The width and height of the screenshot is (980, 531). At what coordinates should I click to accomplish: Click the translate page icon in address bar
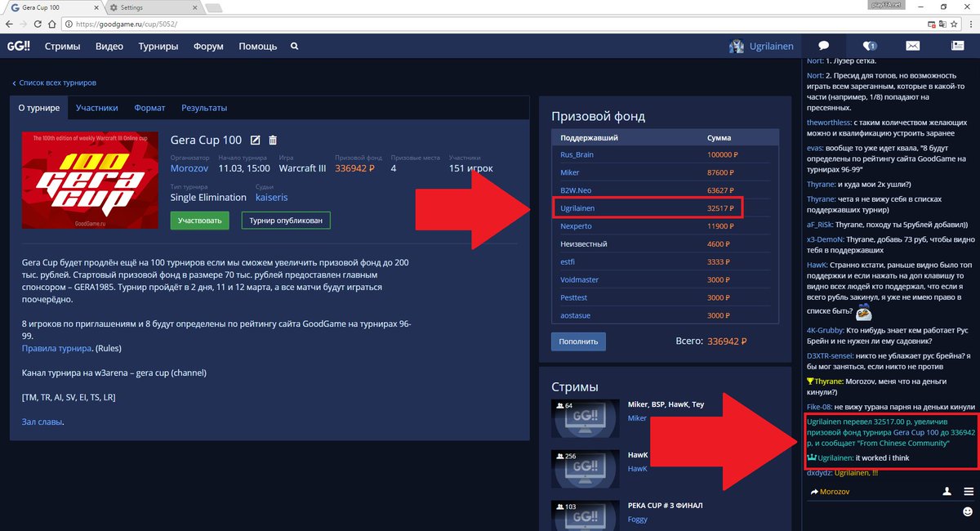[x=943, y=25]
